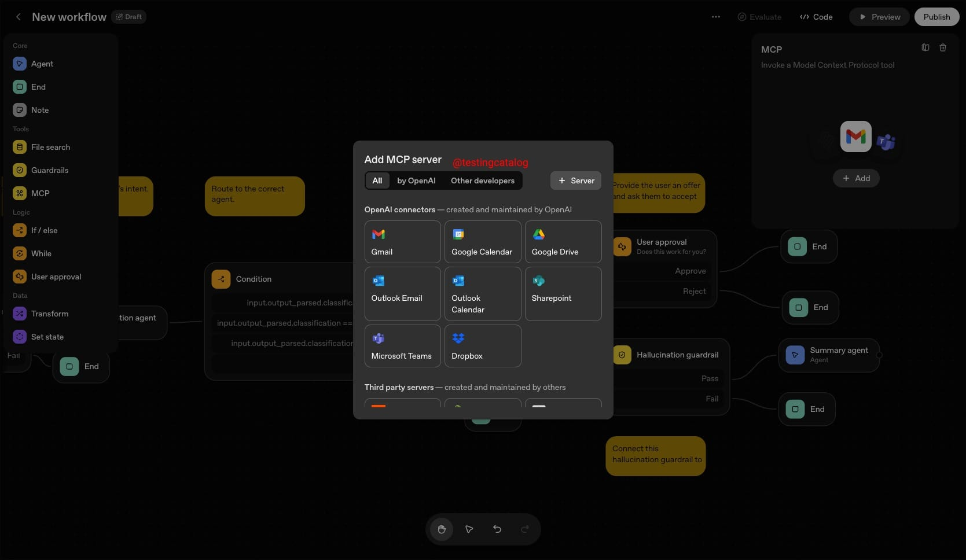Expand Code view of workflow
Screen dimensions: 966x560
coord(816,17)
